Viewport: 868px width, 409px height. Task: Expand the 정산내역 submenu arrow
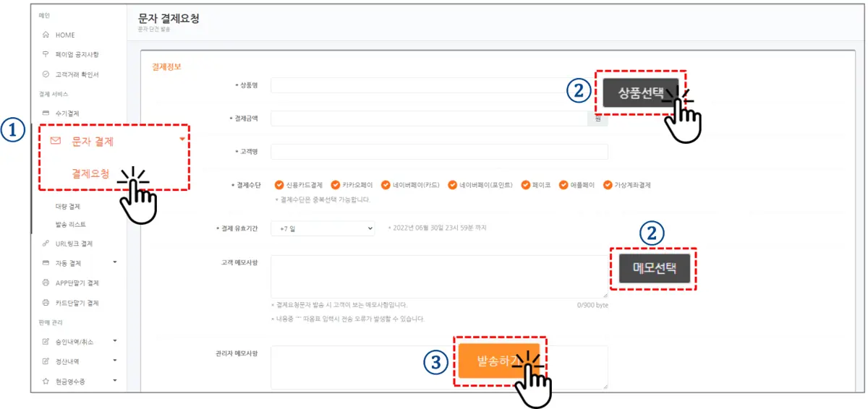tap(114, 359)
